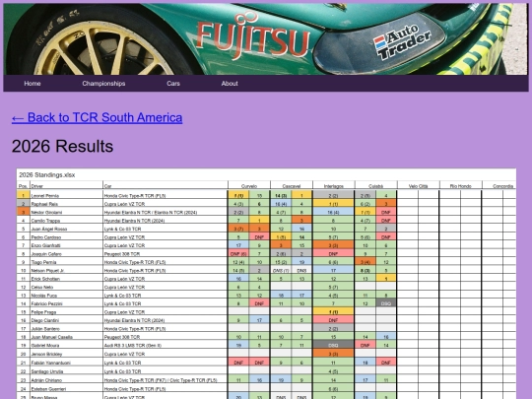
Task: Click the Car column header
Action: tap(107, 186)
